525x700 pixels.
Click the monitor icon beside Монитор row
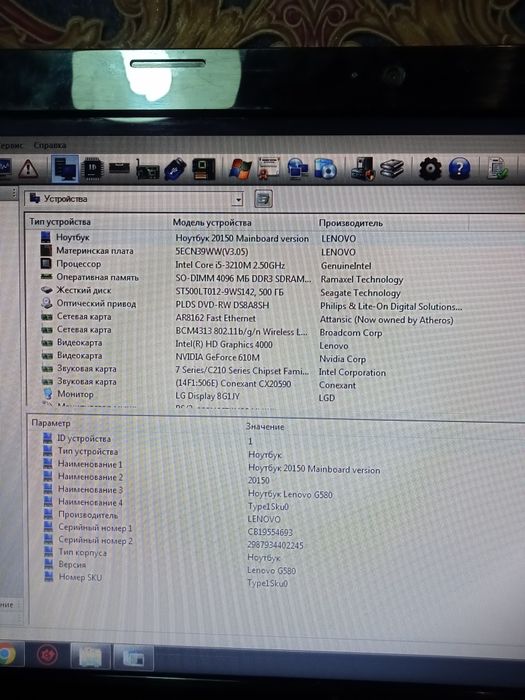coord(47,394)
